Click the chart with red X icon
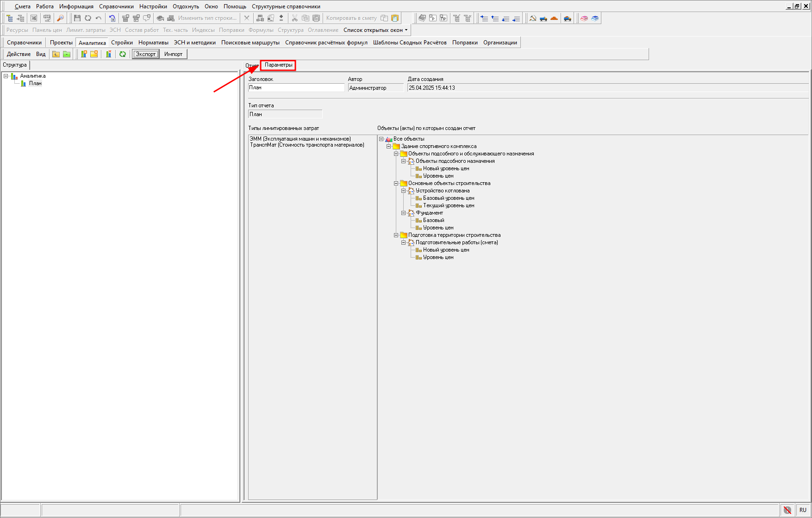 click(x=109, y=54)
